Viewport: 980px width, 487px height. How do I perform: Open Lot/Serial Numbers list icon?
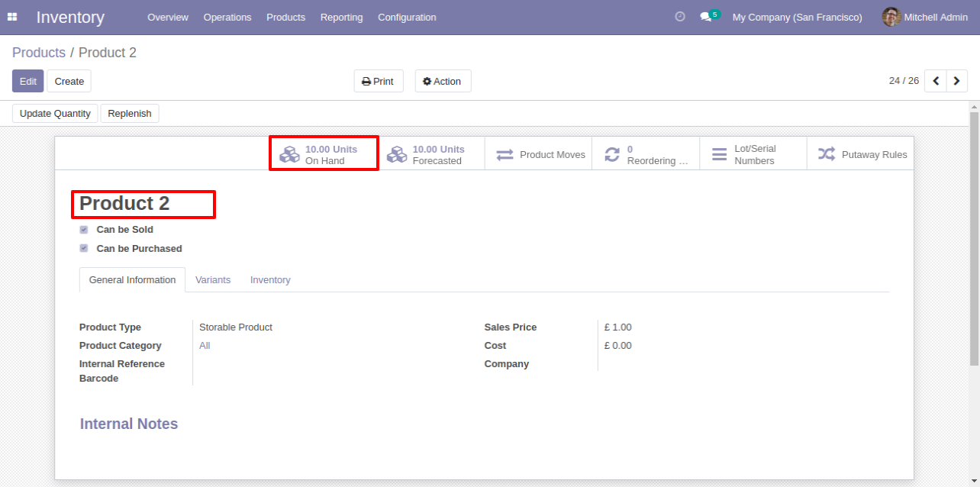tap(719, 155)
